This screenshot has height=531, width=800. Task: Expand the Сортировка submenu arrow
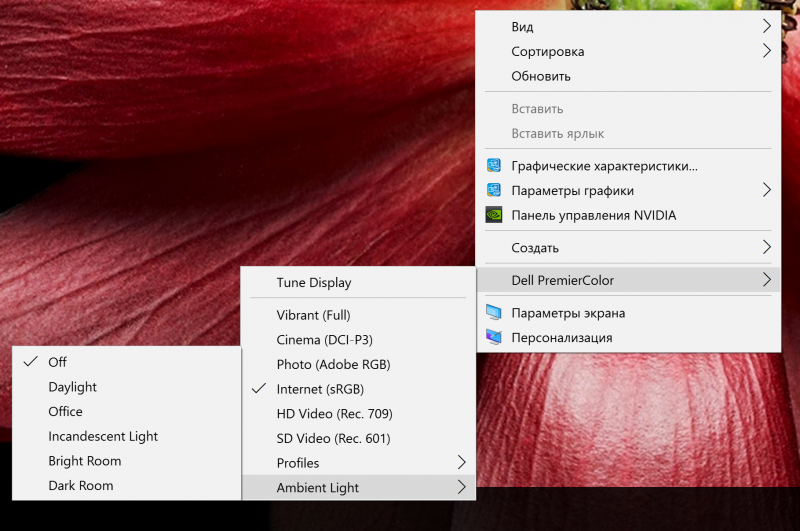click(766, 50)
